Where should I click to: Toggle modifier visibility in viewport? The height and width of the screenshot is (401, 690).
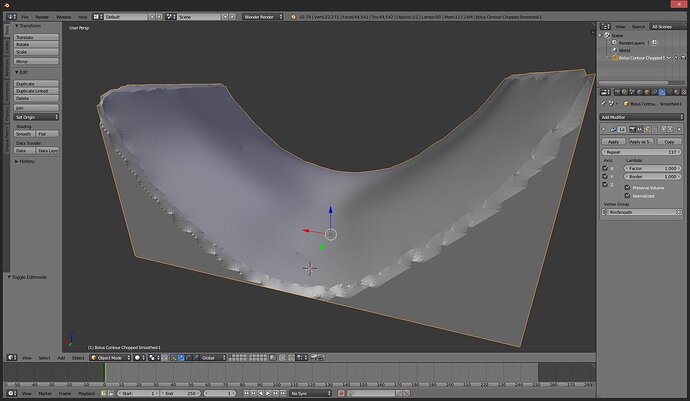pyautogui.click(x=639, y=129)
